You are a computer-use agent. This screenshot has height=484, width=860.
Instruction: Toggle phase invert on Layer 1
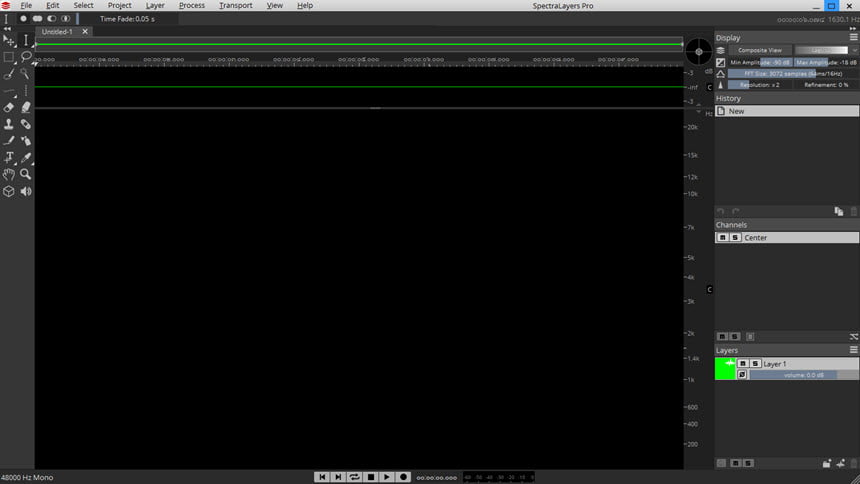tap(742, 375)
